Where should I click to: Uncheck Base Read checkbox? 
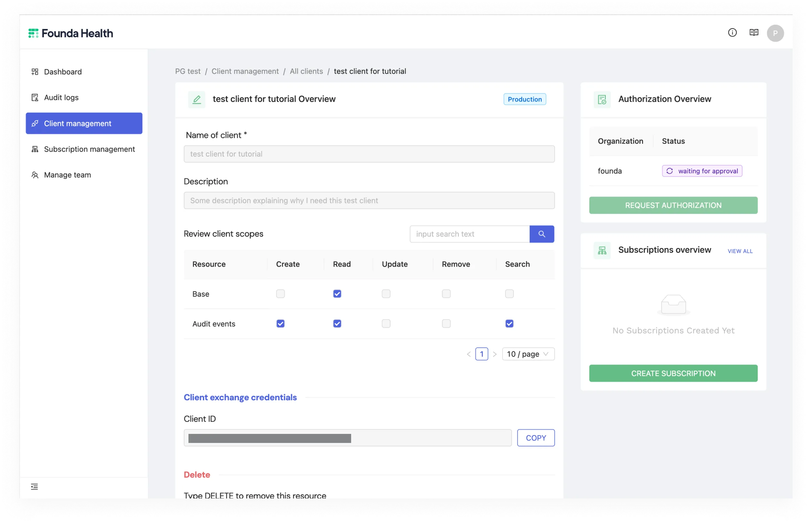pyautogui.click(x=337, y=294)
